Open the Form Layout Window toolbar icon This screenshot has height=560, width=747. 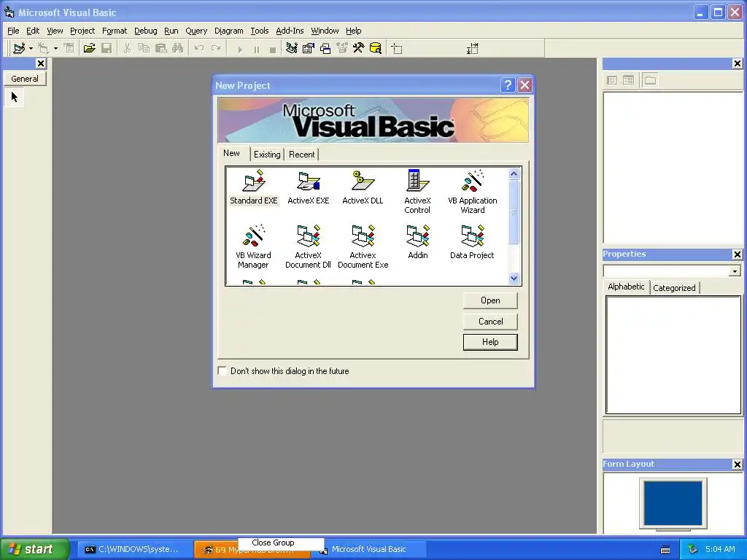pos(325,48)
